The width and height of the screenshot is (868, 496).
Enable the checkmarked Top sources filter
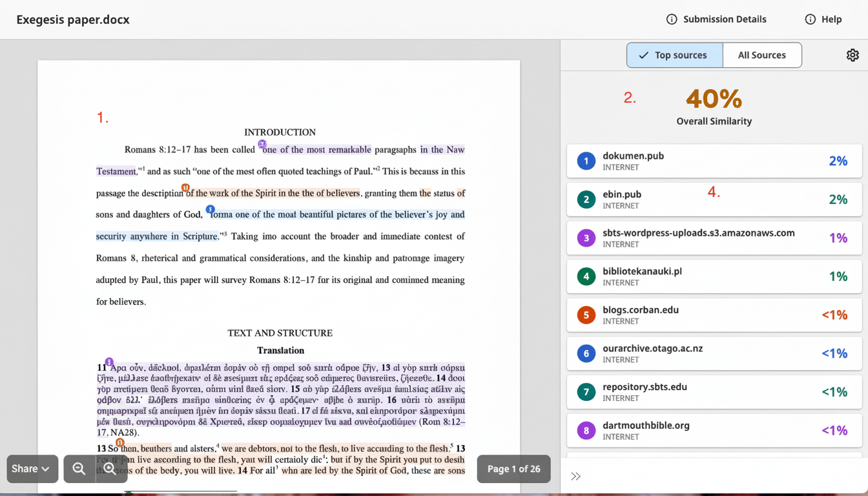point(674,55)
